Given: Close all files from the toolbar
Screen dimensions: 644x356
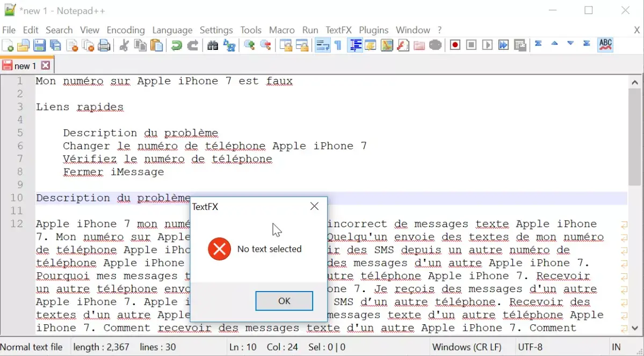Looking at the screenshot, I should tap(88, 45).
